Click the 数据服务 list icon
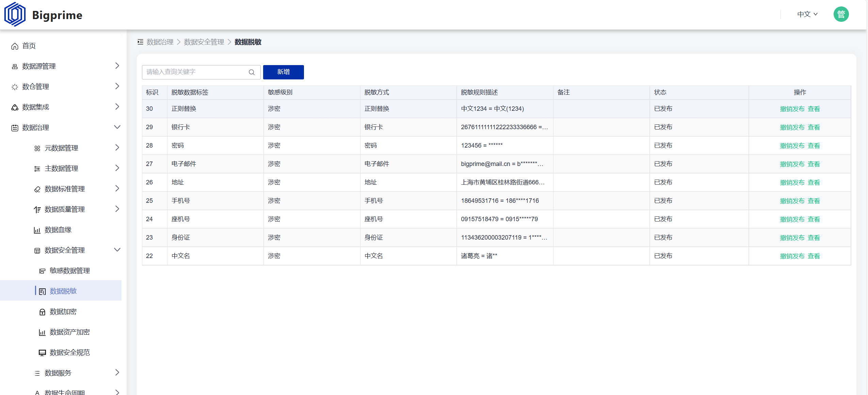 37,373
